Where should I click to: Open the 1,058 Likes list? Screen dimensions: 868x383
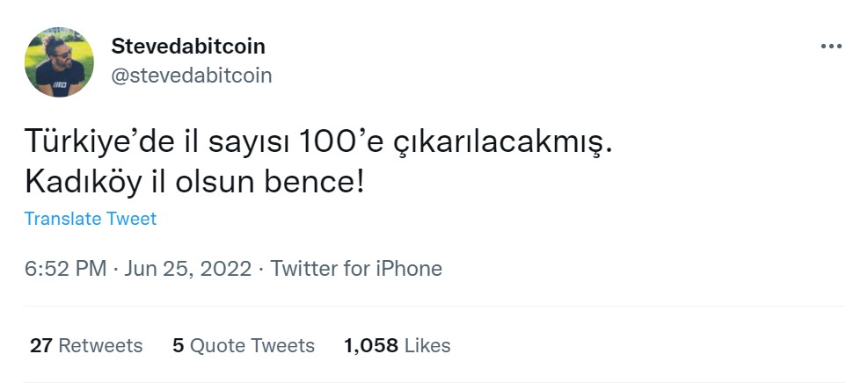click(398, 345)
